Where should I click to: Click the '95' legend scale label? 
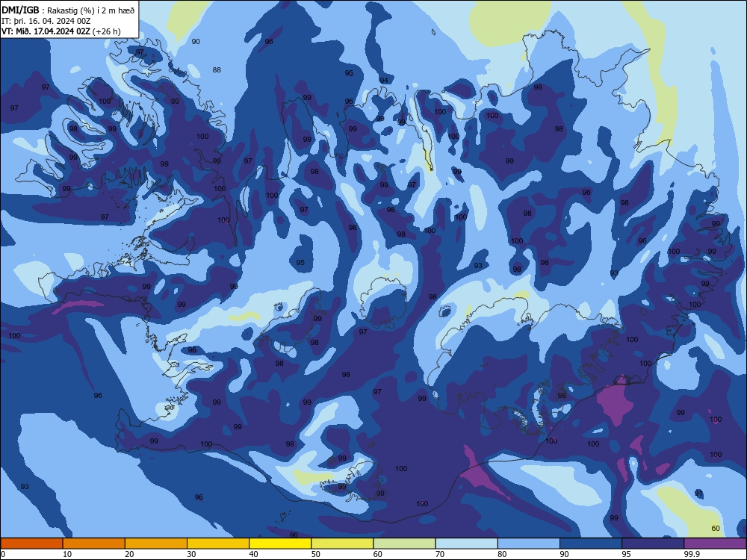626,554
